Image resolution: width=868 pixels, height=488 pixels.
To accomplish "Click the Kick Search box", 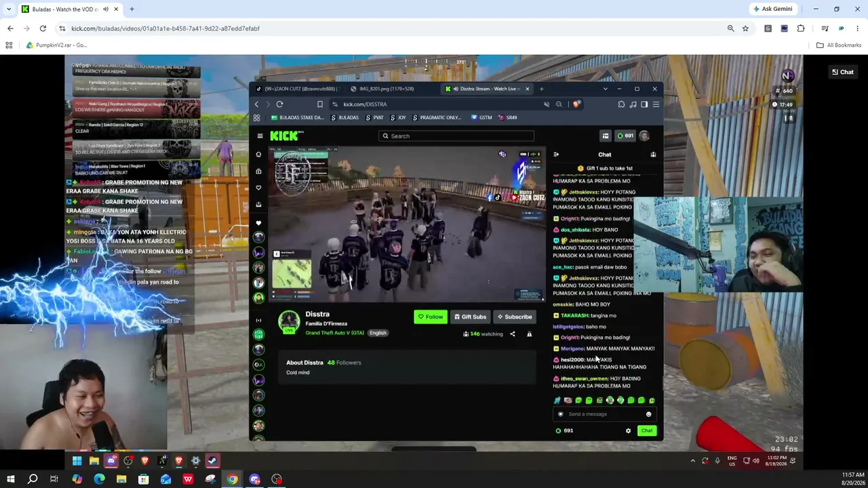I will (x=456, y=136).
